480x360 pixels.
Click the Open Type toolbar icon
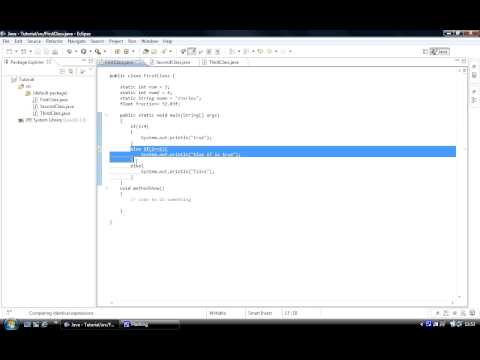(x=146, y=51)
